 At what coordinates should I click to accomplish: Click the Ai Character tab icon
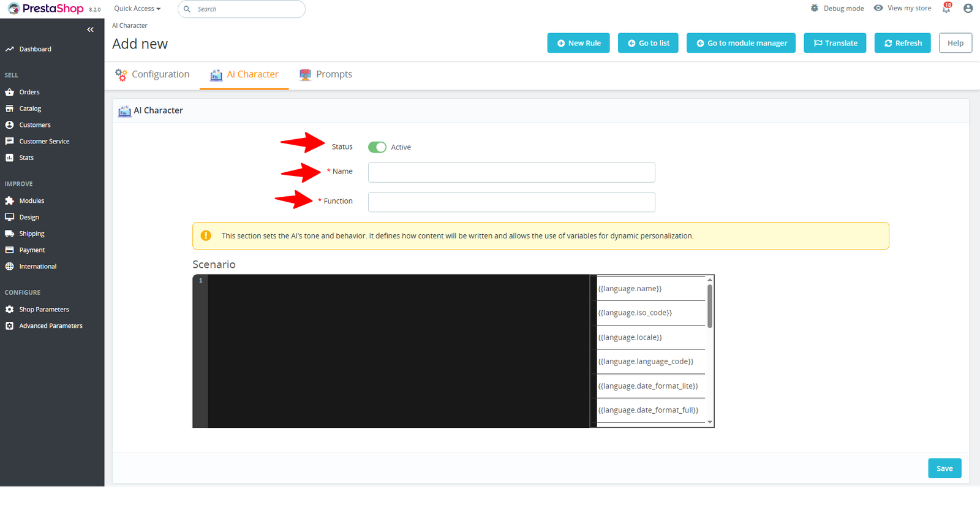pos(216,75)
